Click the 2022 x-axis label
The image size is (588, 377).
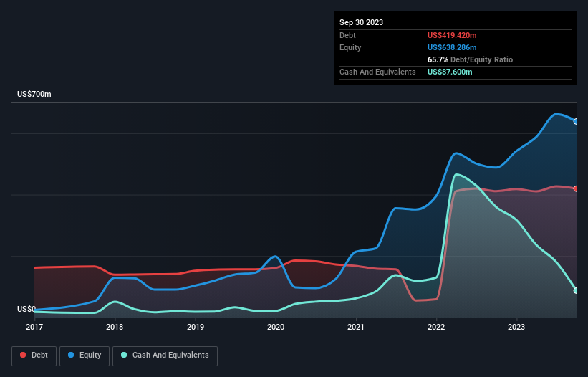point(436,327)
